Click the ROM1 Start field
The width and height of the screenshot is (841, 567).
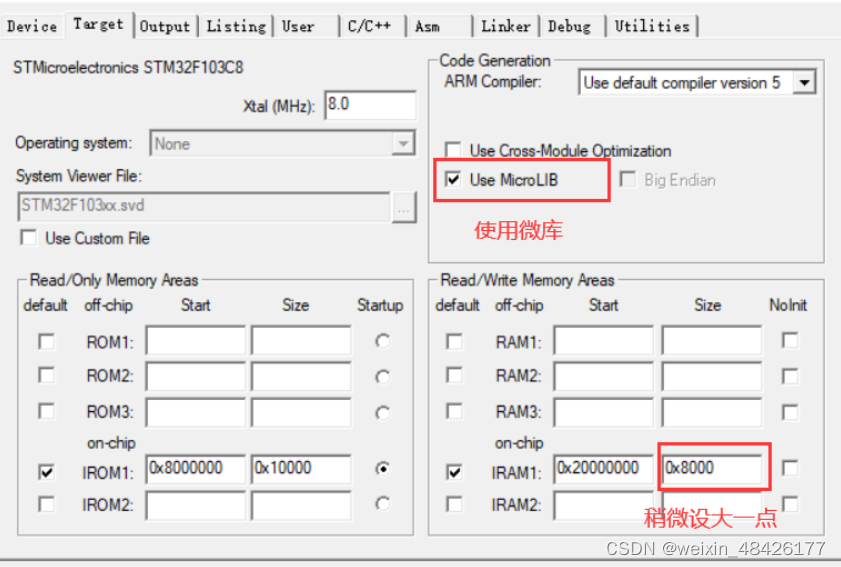[195, 340]
